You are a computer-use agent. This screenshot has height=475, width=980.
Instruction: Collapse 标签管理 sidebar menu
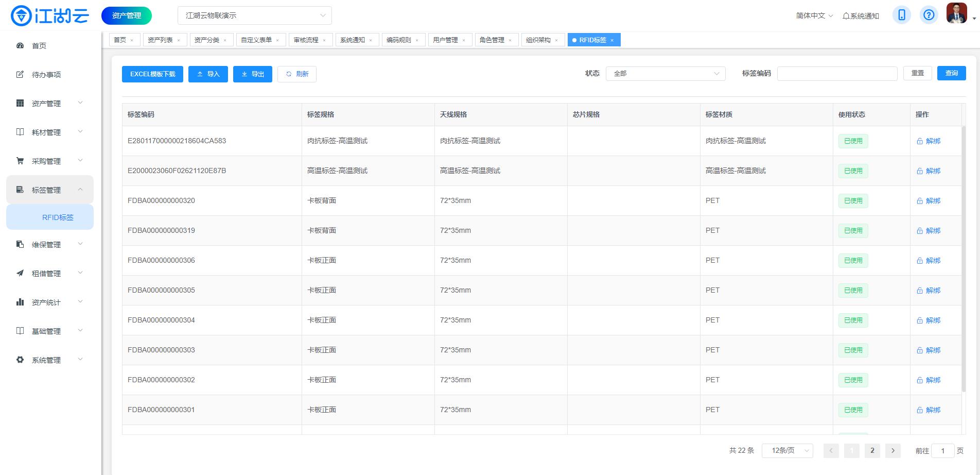50,190
